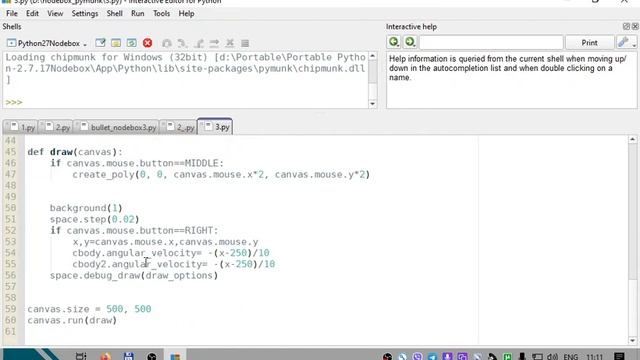Screen dimensions: 640x360
Task: Click the Interrupt shell icon
Action: click(x=116, y=43)
